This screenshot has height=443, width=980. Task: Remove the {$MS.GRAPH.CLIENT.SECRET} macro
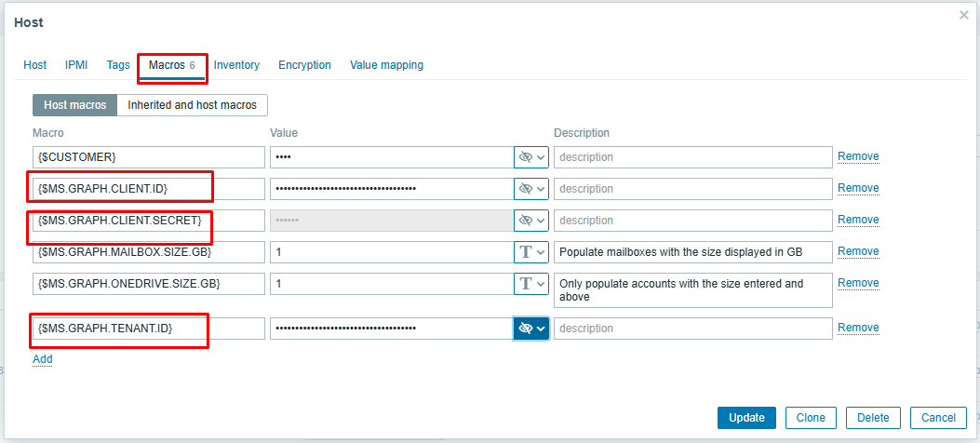858,220
